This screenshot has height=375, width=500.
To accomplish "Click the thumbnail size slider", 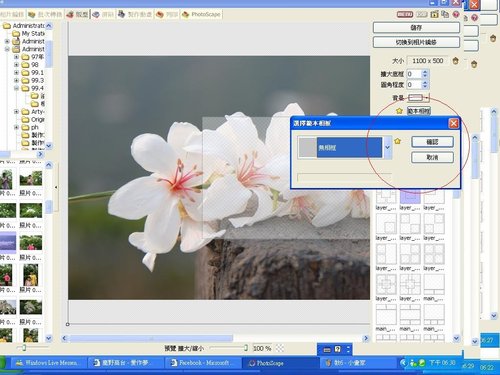I will [24, 348].
